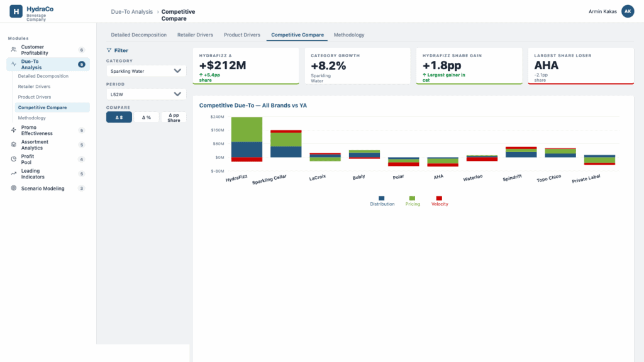Open Methodology in the sidebar
Viewport: 644px width, 362px height.
(x=31, y=118)
